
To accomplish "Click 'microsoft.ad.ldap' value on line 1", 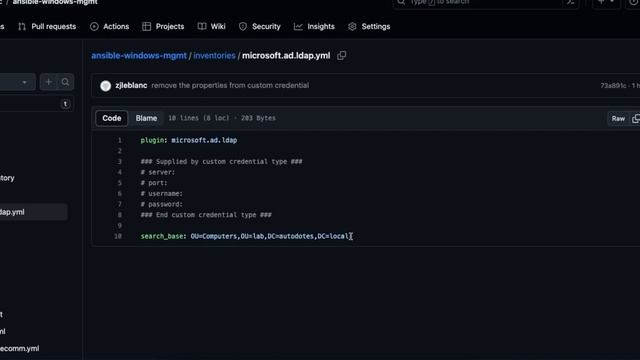I will pyautogui.click(x=204, y=140).
